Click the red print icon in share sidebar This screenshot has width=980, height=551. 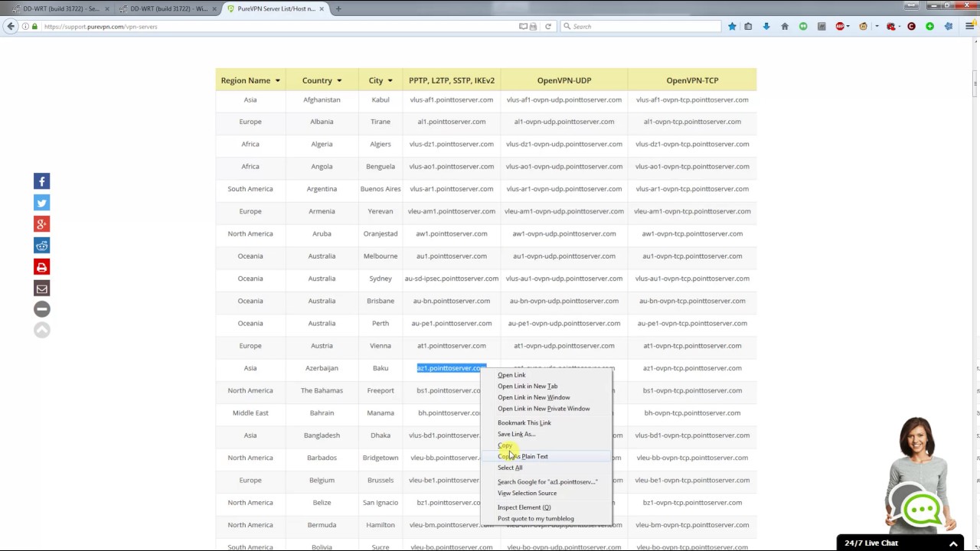click(x=41, y=267)
